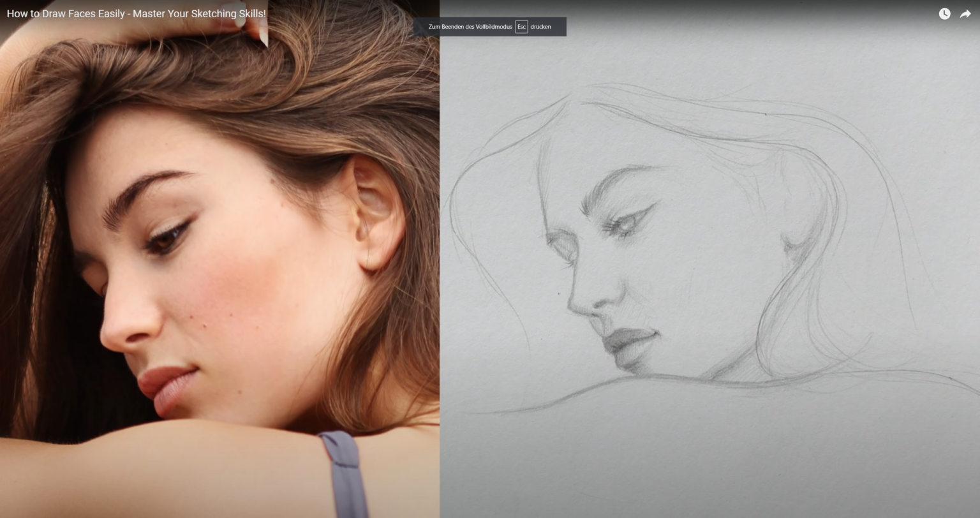980x518 pixels.
Task: Click the sketched nose on the drawing
Action: coord(584,300)
